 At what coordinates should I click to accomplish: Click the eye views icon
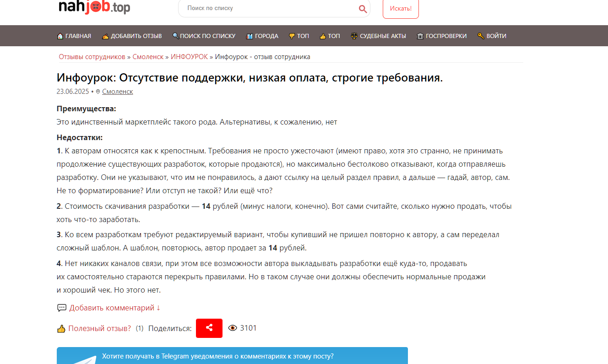click(233, 328)
